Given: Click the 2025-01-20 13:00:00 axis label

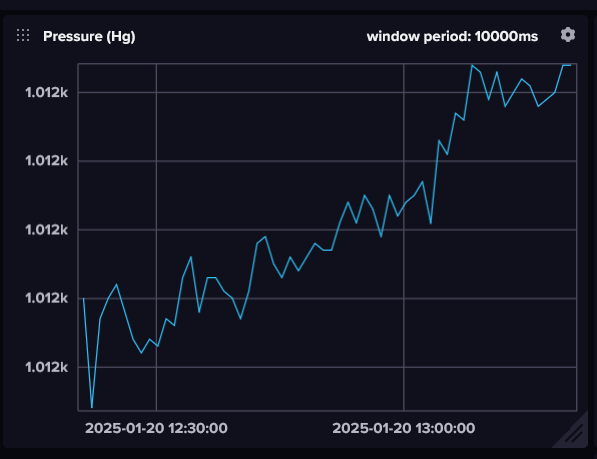Looking at the screenshot, I should [404, 428].
